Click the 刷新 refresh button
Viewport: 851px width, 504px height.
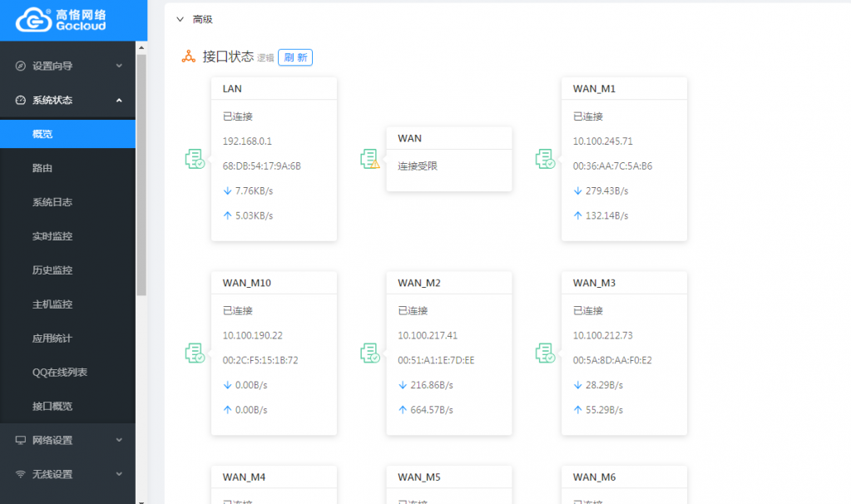pyautogui.click(x=295, y=57)
